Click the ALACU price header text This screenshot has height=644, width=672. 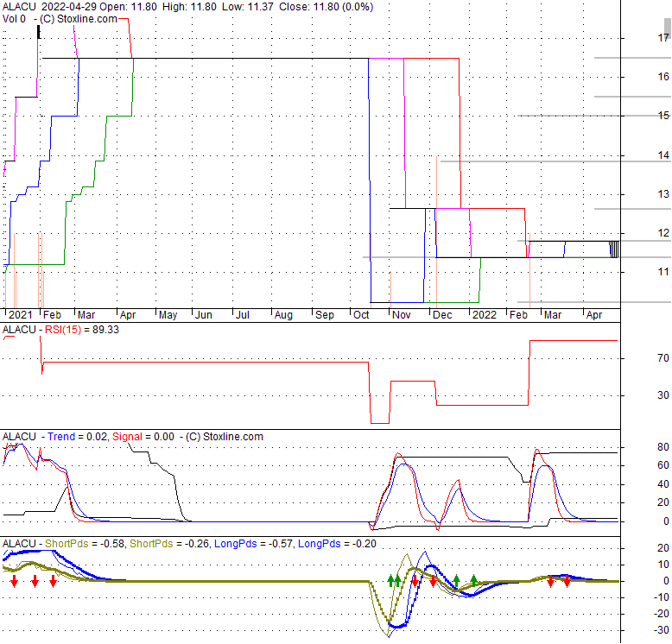[187, 7]
